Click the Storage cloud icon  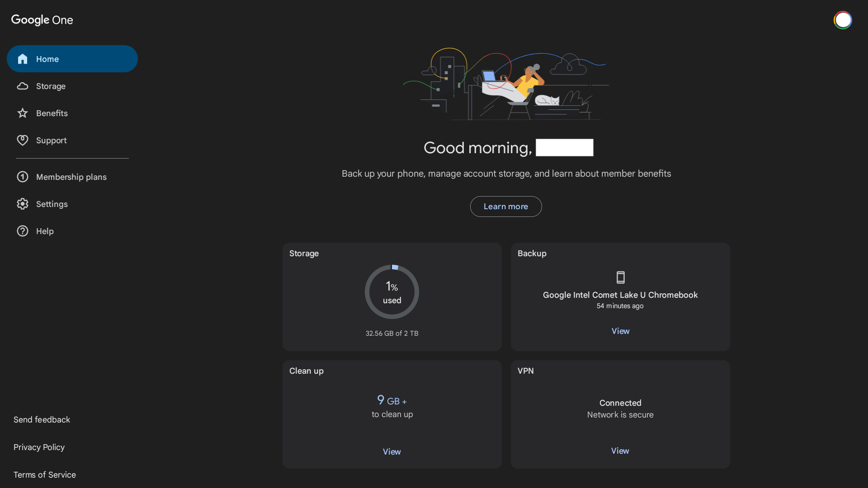coord(23,86)
